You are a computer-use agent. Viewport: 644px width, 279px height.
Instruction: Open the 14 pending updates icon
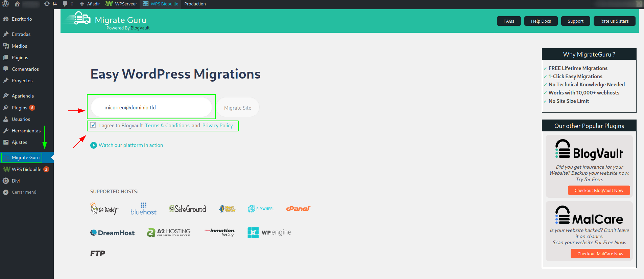point(50,4)
